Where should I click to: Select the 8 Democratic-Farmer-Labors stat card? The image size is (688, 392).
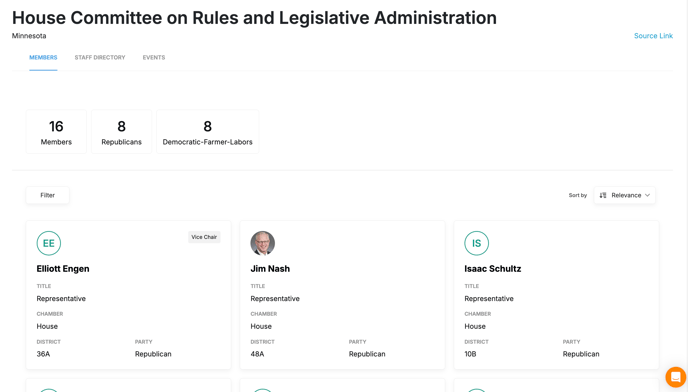click(x=208, y=132)
